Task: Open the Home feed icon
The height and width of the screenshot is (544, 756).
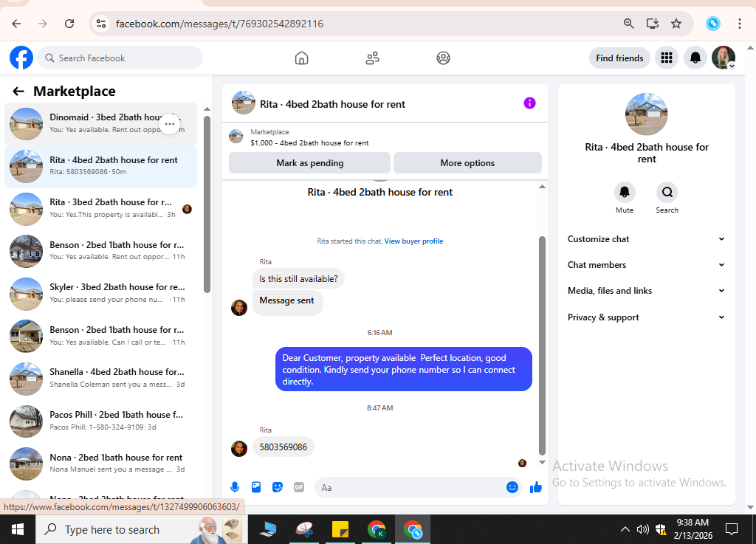Action: coord(301,58)
